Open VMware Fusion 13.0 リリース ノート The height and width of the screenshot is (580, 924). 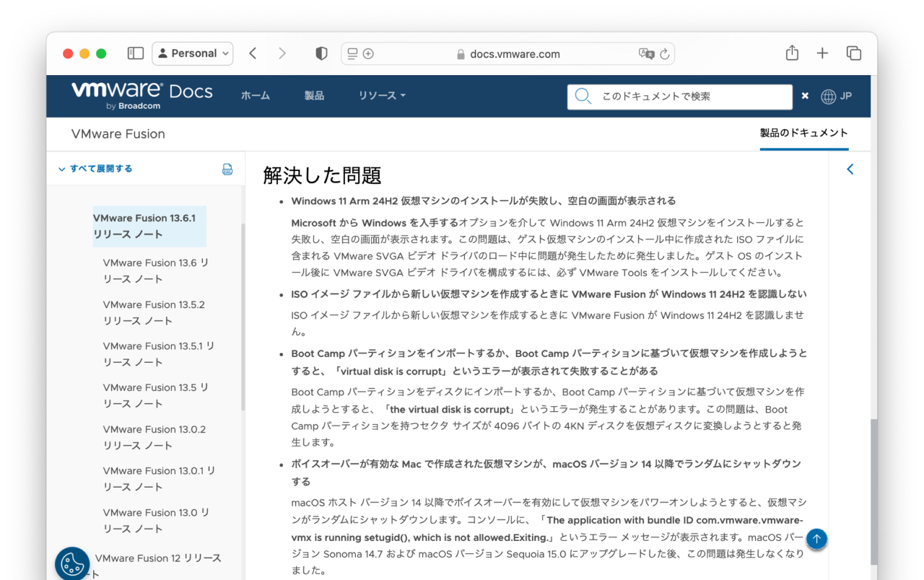click(x=157, y=520)
